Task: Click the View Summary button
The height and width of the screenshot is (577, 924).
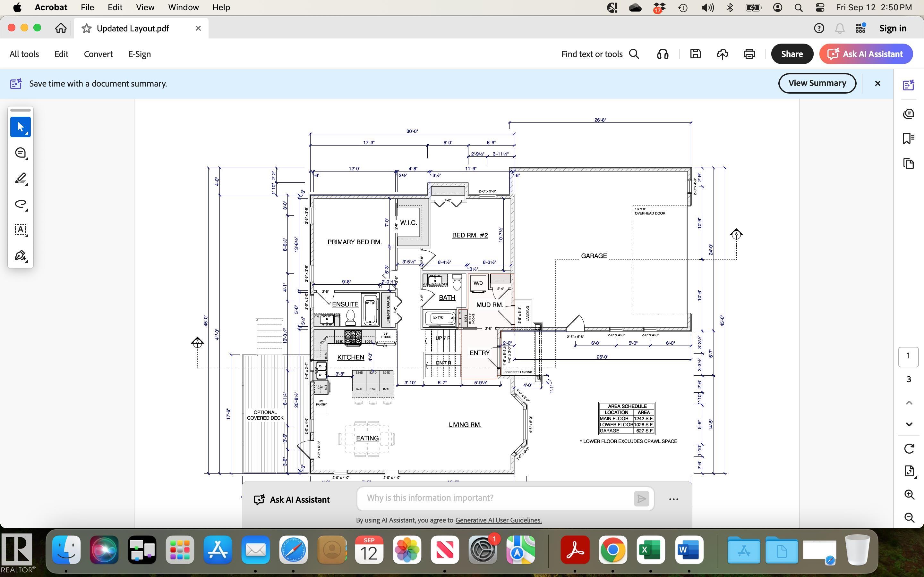Action: coord(817,83)
